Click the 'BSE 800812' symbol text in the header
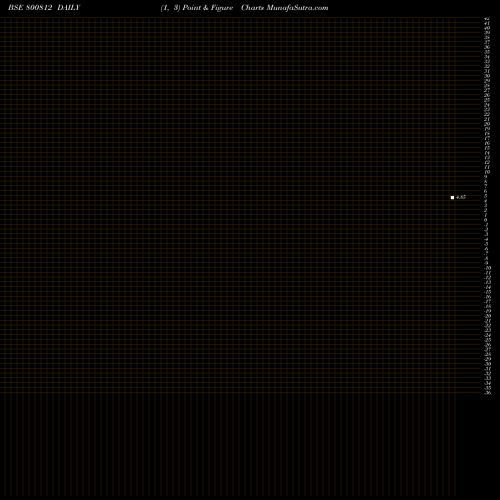 click(x=30, y=8)
